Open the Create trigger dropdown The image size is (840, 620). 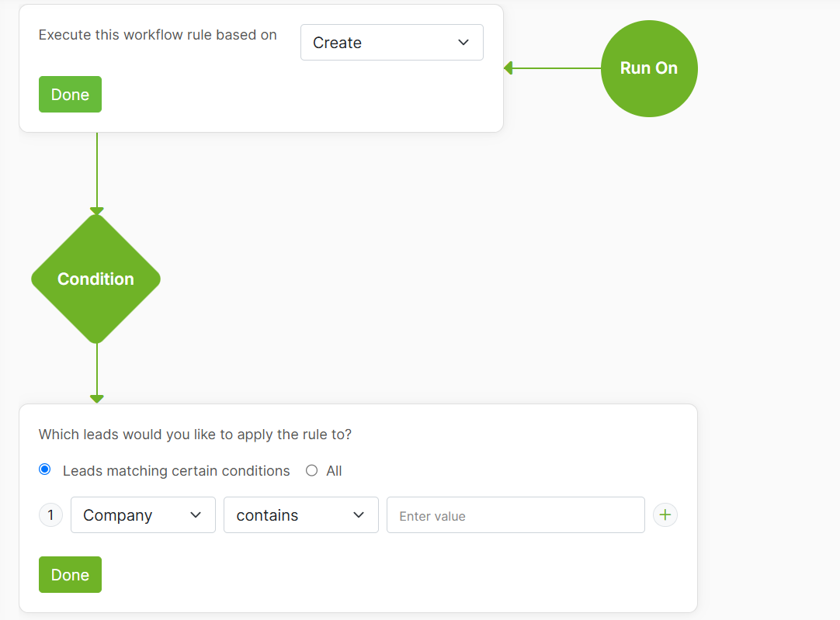coord(391,43)
